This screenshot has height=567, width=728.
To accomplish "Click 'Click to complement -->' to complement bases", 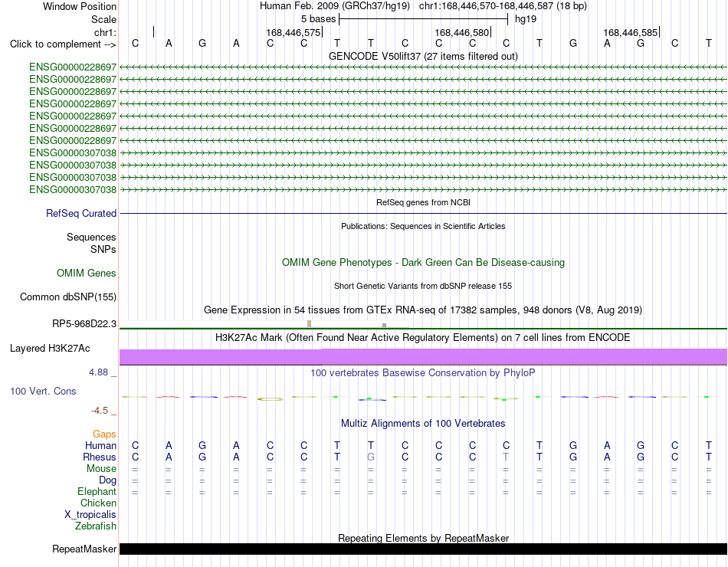I will (63, 44).
